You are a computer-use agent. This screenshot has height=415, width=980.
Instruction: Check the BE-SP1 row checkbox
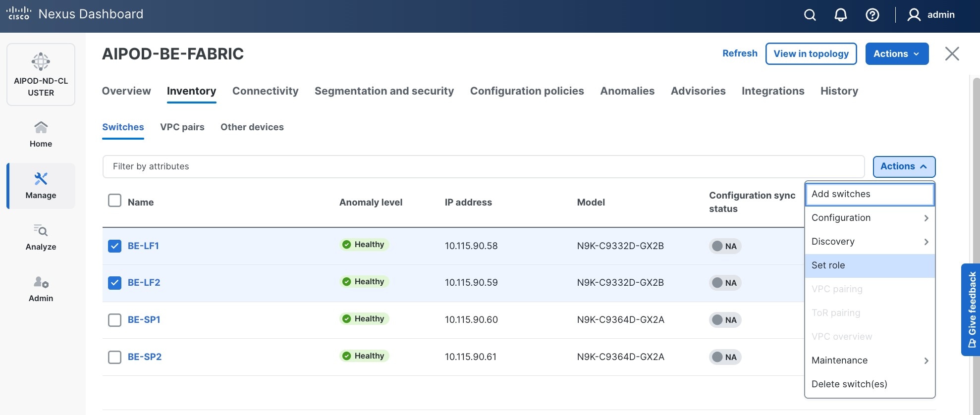(114, 320)
